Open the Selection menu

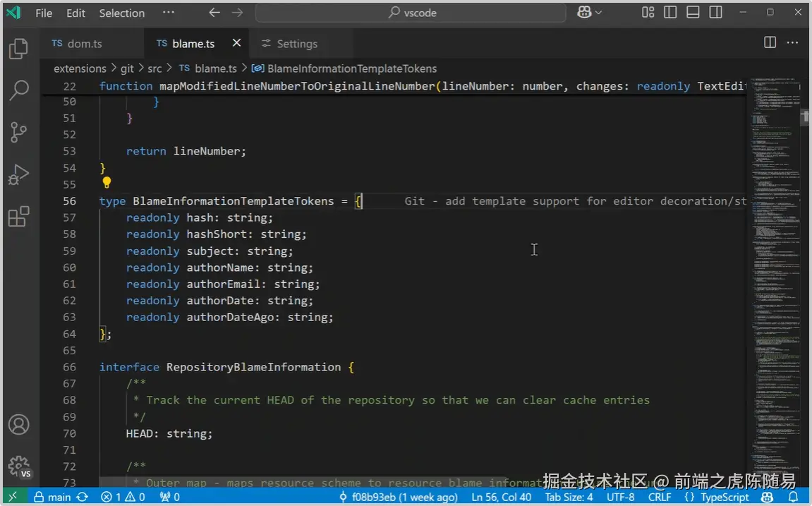point(122,13)
